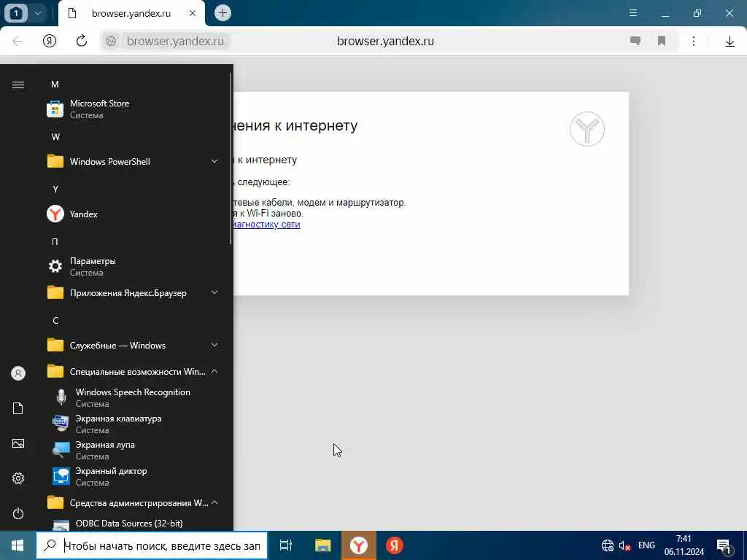The width and height of the screenshot is (747, 560).
Task: Open Documents from Start sidebar
Action: coord(18,408)
